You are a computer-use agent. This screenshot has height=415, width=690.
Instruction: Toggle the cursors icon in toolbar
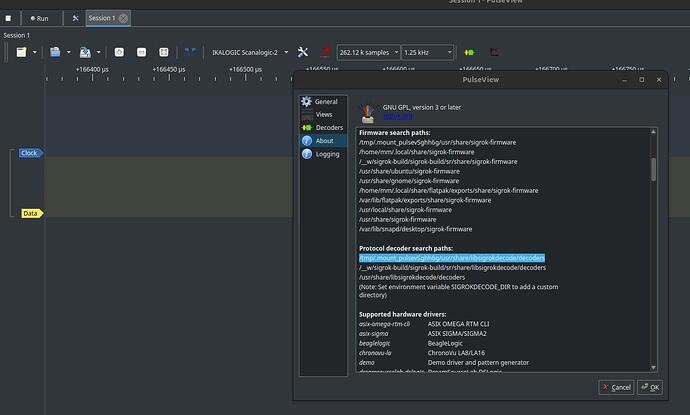point(190,52)
